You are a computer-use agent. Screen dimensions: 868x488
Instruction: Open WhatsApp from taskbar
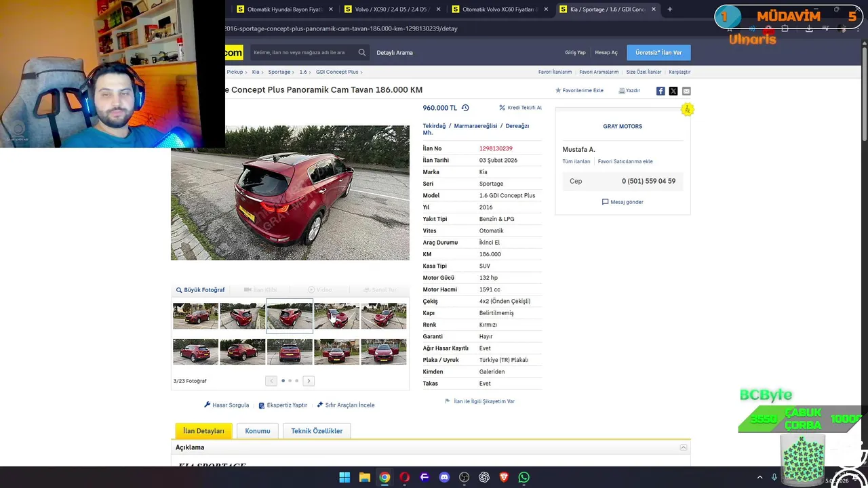524,477
